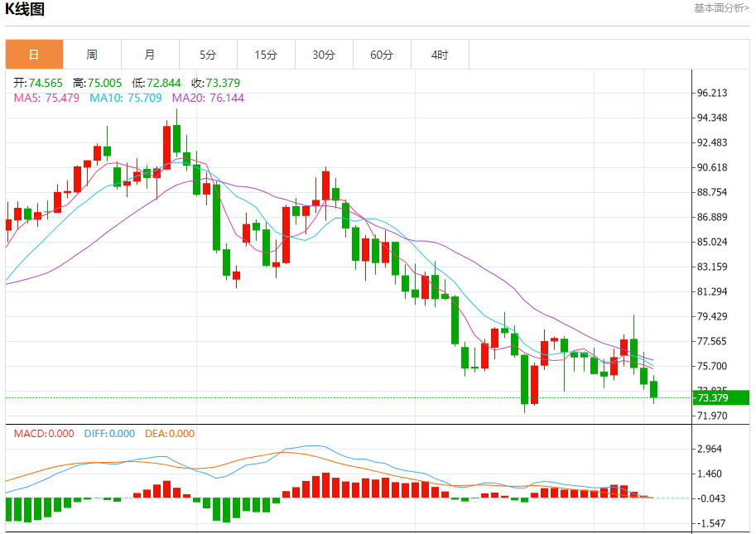The image size is (756, 534).
Task: Click the MACD:0.000 label
Action: [44, 433]
